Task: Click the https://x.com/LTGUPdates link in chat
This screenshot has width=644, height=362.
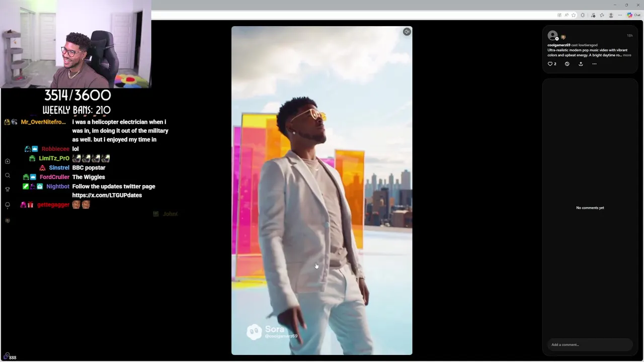Action: (x=107, y=195)
